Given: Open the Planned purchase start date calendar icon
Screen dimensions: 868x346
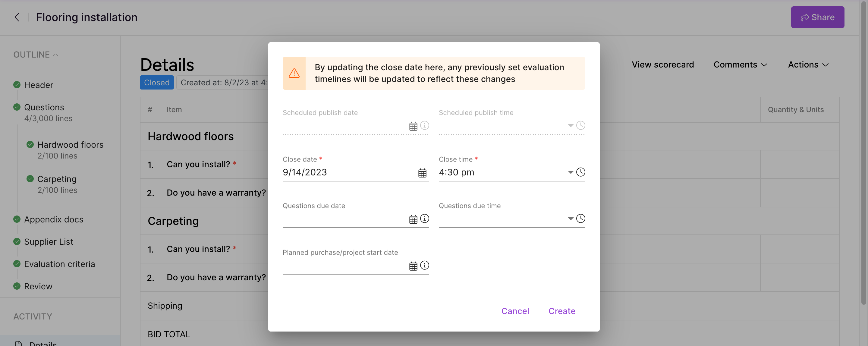Looking at the screenshot, I should point(413,266).
